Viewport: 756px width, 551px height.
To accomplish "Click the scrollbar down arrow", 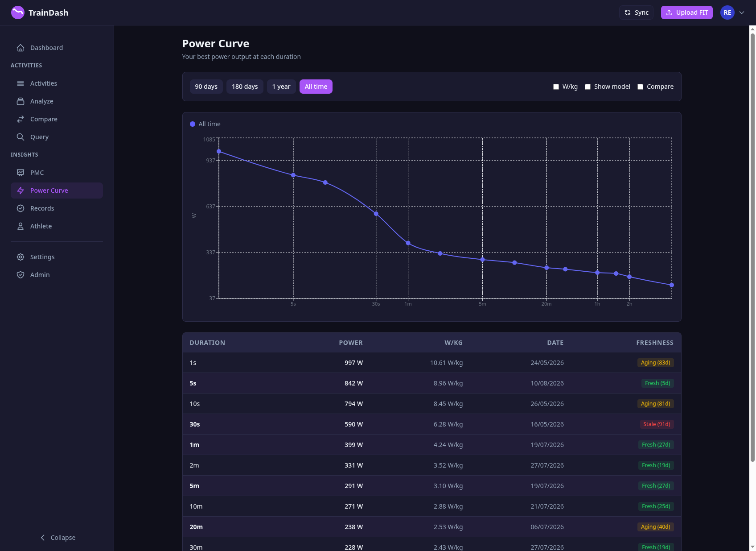I will coord(752,547).
